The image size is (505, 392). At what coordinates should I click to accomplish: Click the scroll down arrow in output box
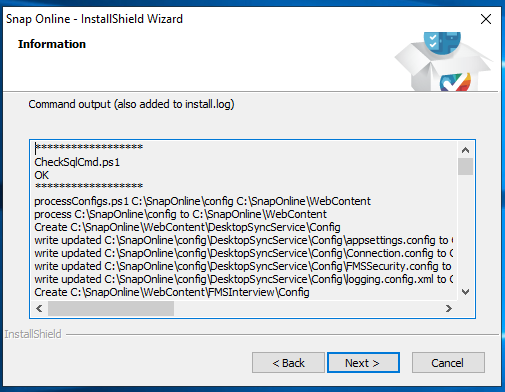click(465, 292)
